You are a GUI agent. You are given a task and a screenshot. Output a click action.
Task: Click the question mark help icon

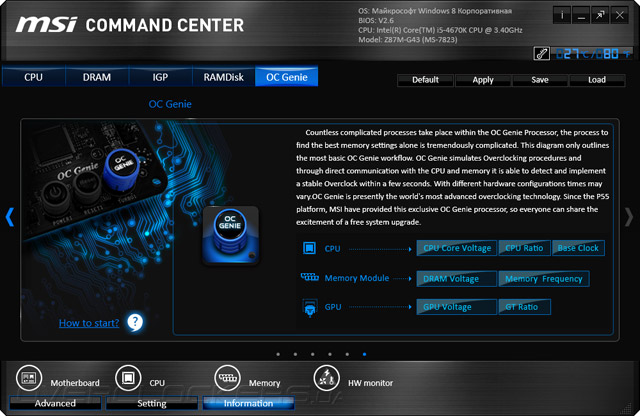point(135,322)
